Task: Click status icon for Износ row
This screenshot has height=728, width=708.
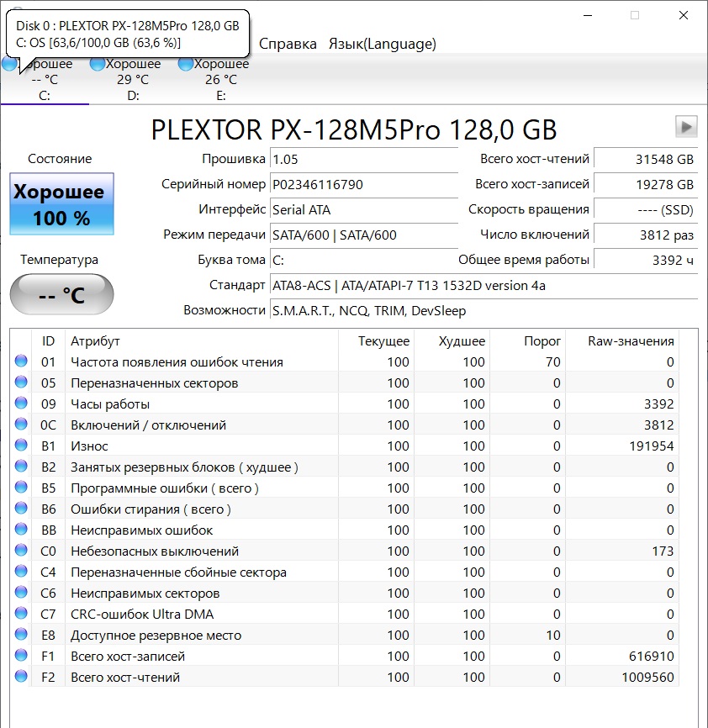Action: (21, 445)
